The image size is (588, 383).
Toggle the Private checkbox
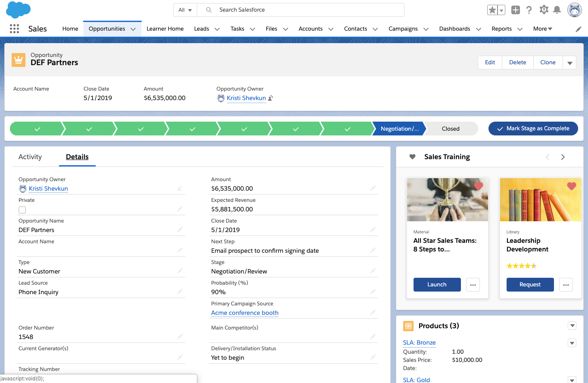(22, 210)
